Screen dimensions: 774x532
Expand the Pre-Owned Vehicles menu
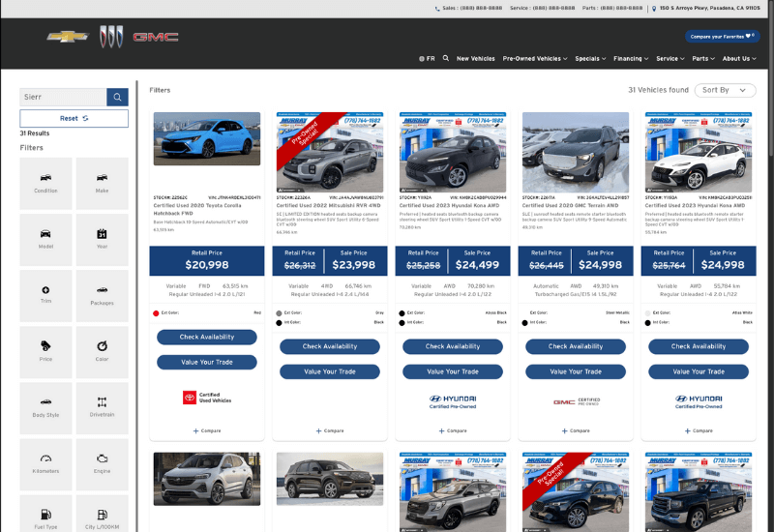(534, 58)
